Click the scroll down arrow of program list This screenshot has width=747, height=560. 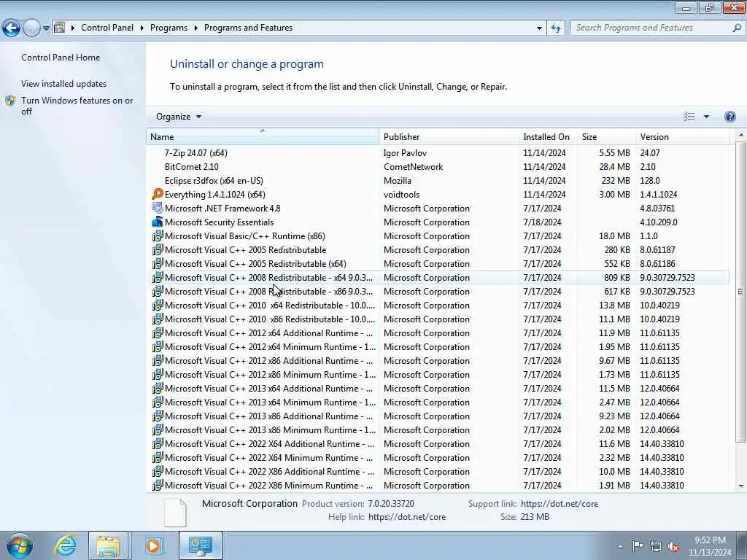coord(741,486)
